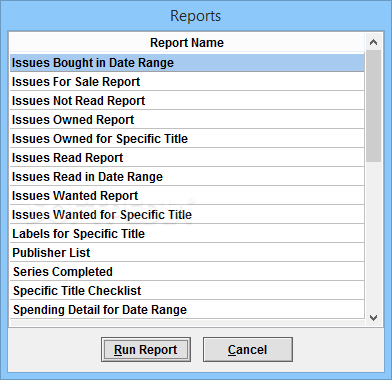Screen dimensions: 392x380
Task: Pick Issues Wanted Report
Action: pyautogui.click(x=187, y=196)
